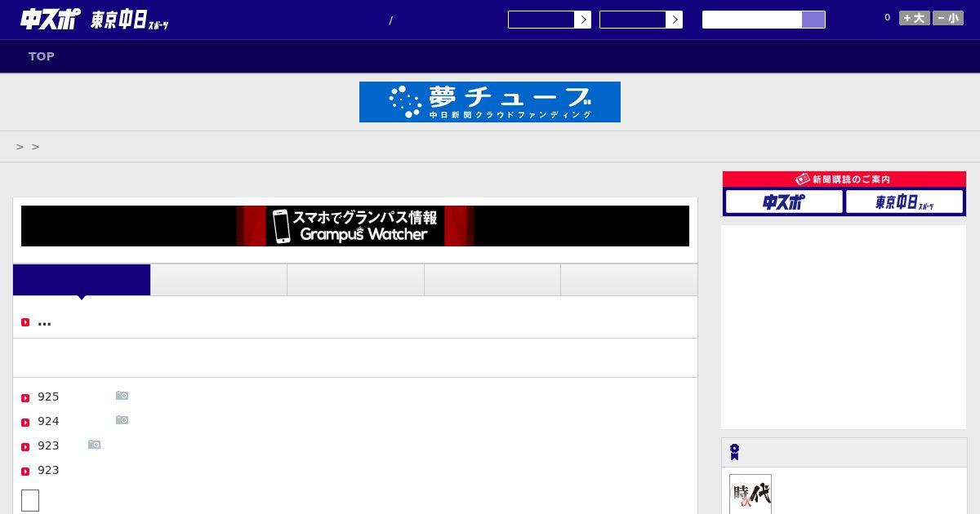
Task: Click the 新聞購読のご案内 heading
Action: tap(844, 179)
